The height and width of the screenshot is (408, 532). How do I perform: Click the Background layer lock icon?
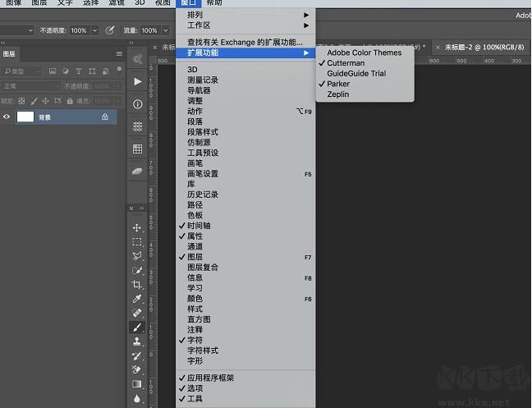tap(105, 117)
